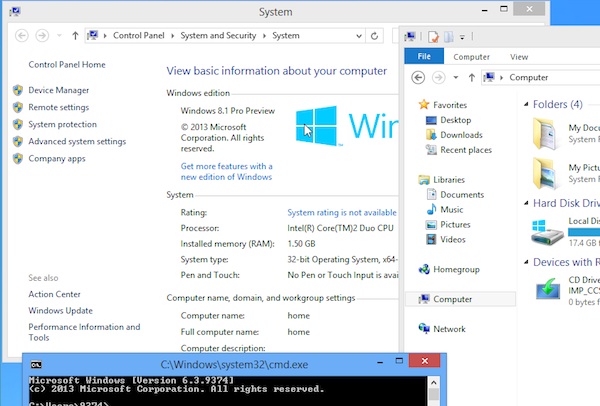The width and height of the screenshot is (600, 406).
Task: Click Up arrow in Computer window
Action: coord(472,78)
